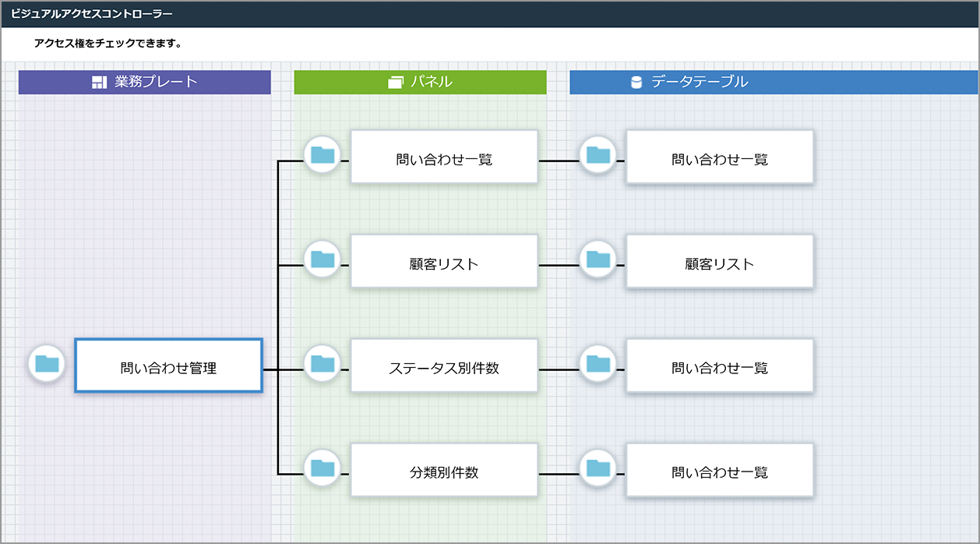This screenshot has width=980, height=544.
Task: Click the database icon in the データテーブル header
Action: coord(634,81)
